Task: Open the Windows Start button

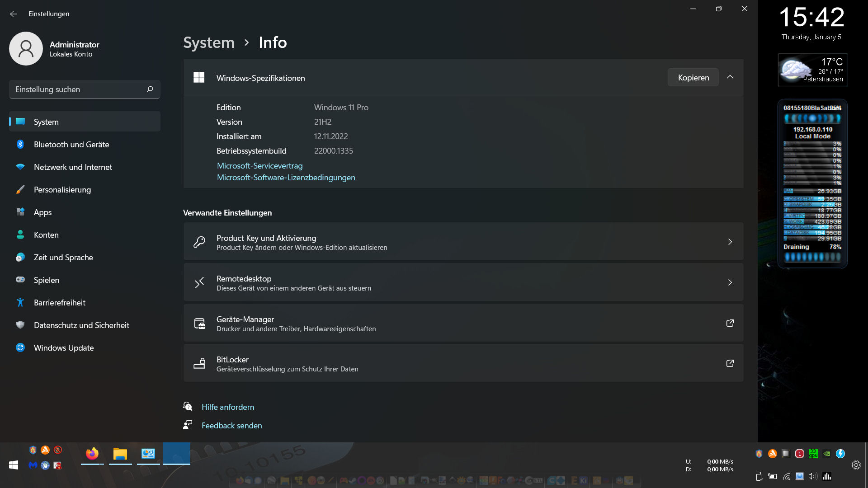Action: click(x=13, y=465)
